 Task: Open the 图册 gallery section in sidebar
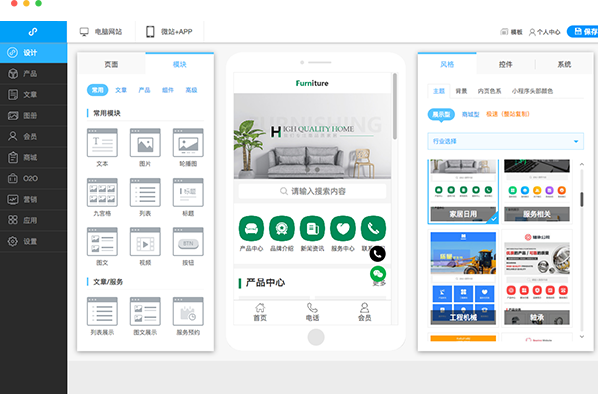pyautogui.click(x=33, y=116)
